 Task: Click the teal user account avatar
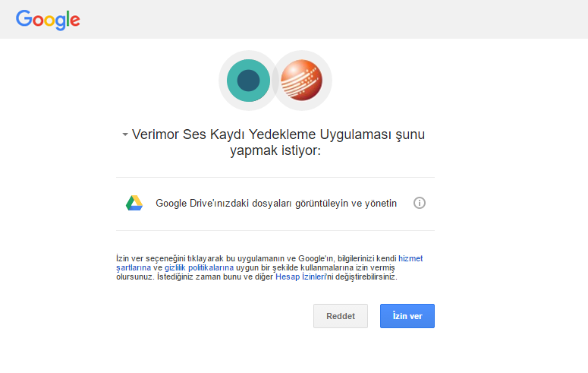[x=248, y=81]
